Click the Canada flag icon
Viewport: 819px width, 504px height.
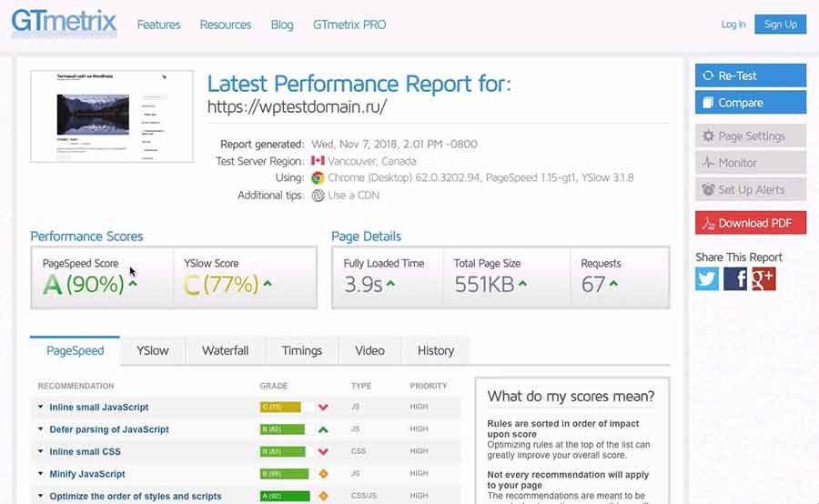[318, 161]
